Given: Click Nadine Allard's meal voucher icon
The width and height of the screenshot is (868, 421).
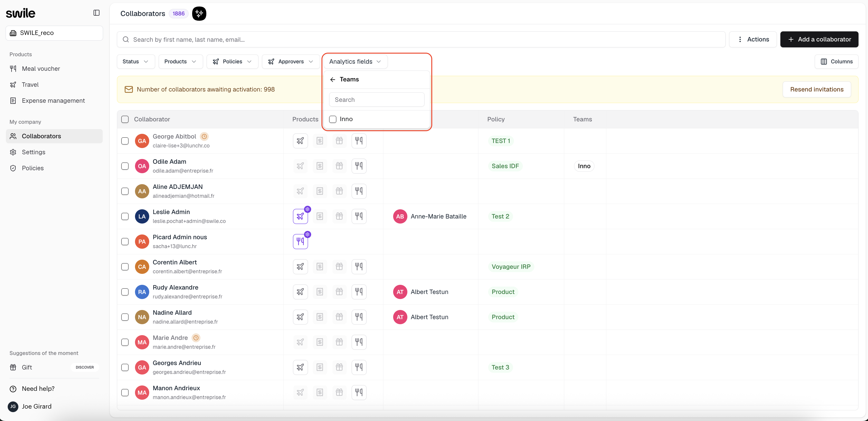Looking at the screenshot, I should click(x=359, y=317).
